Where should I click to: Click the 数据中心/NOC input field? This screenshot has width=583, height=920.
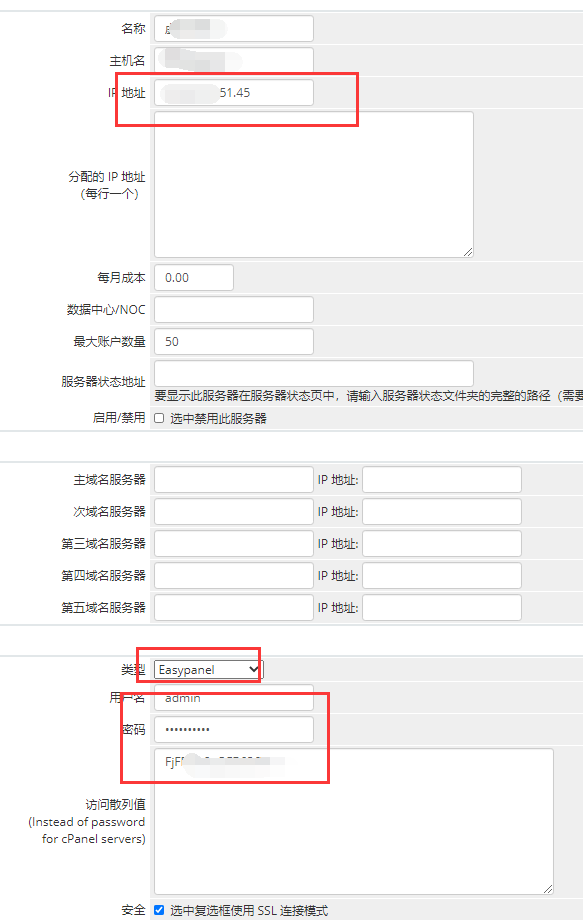[233, 309]
